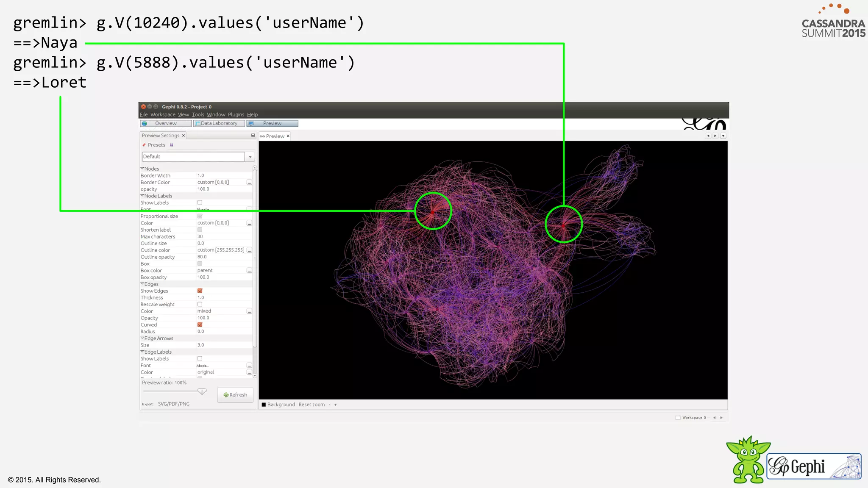Open the View menu

pos(184,115)
